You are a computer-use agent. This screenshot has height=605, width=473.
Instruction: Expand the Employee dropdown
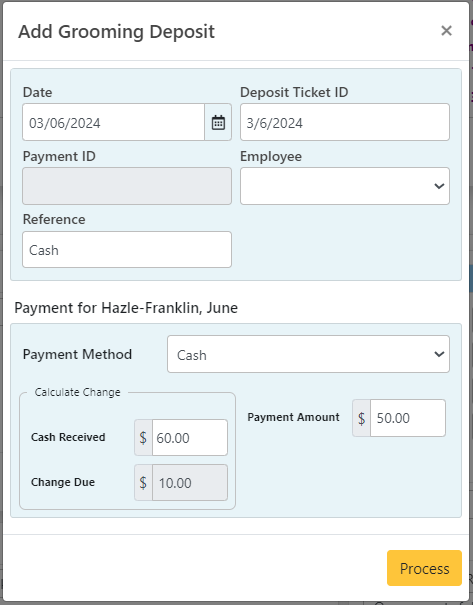345,186
